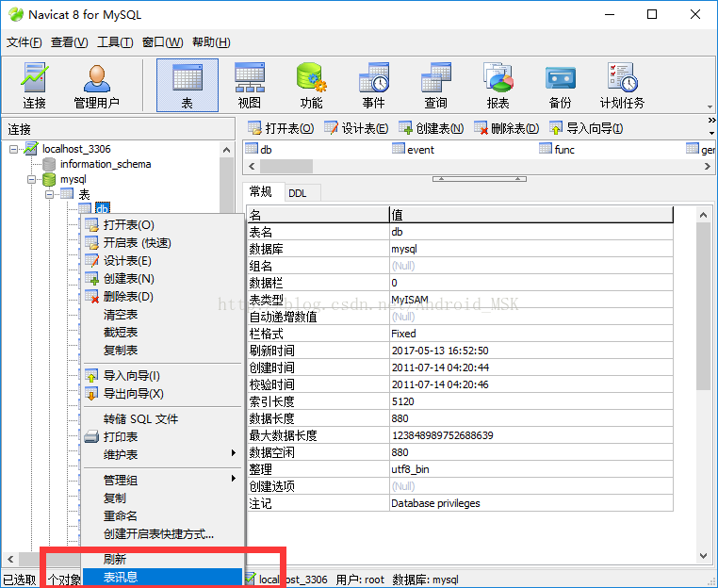Choose 设计表(E) in context menu
Viewport: 718px width, 588px height.
[x=163, y=261]
